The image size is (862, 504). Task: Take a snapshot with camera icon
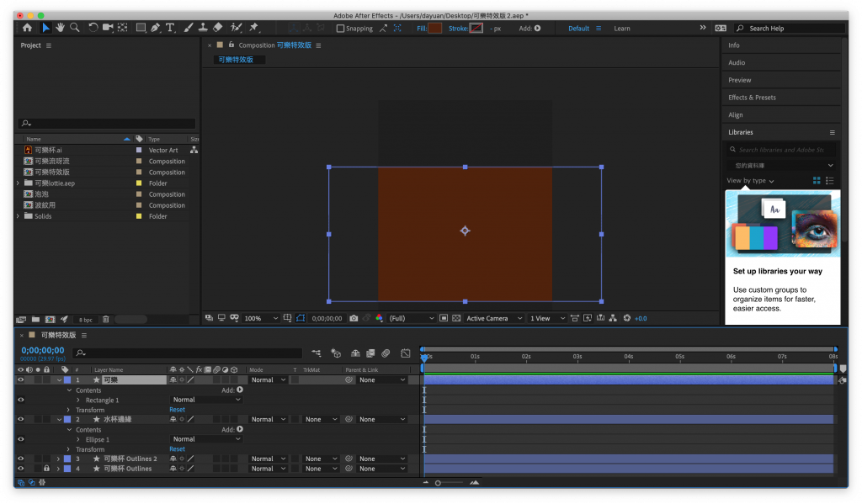[x=354, y=318]
